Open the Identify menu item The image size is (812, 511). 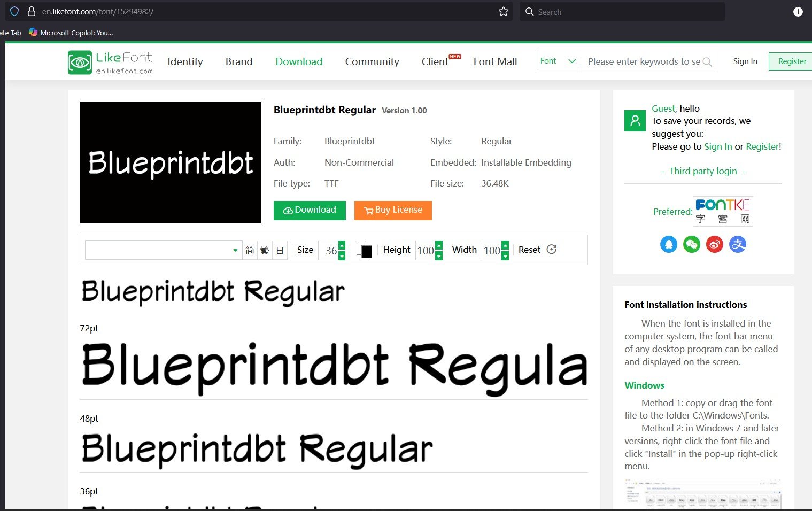185,62
